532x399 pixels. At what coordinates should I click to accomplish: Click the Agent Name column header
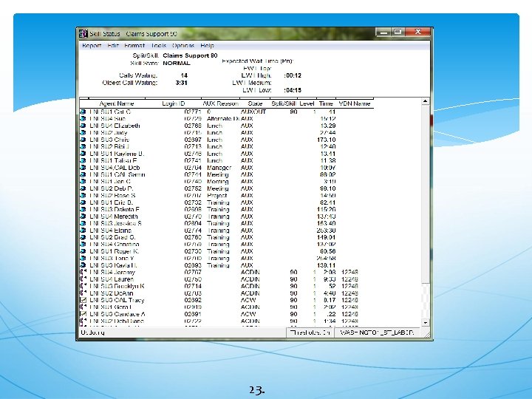point(117,103)
